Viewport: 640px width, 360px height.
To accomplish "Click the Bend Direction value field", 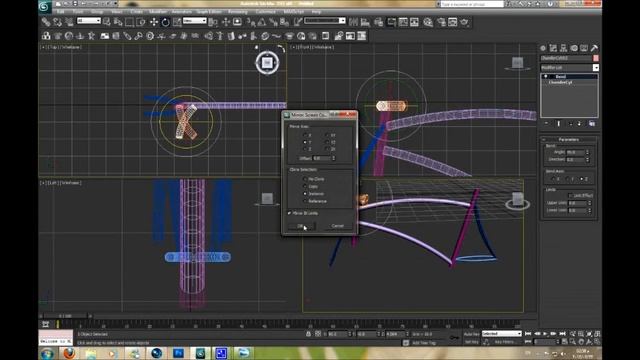I will click(x=576, y=160).
